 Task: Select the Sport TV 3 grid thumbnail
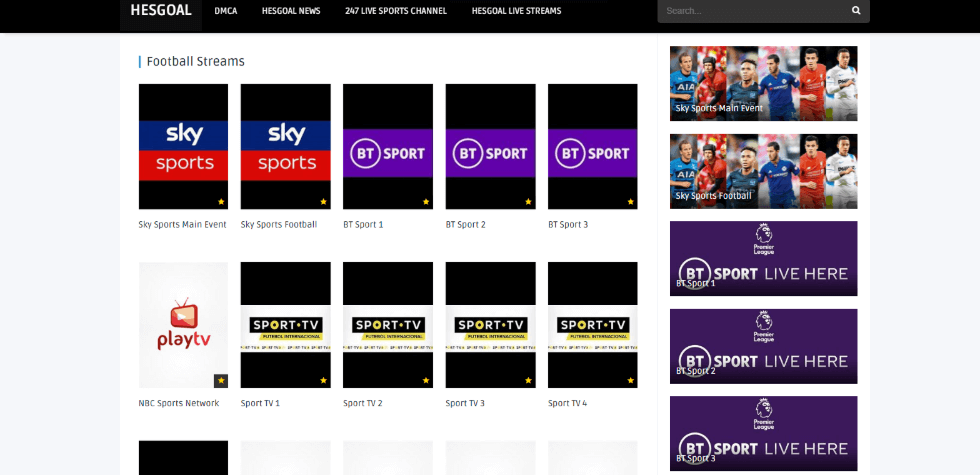tap(491, 325)
